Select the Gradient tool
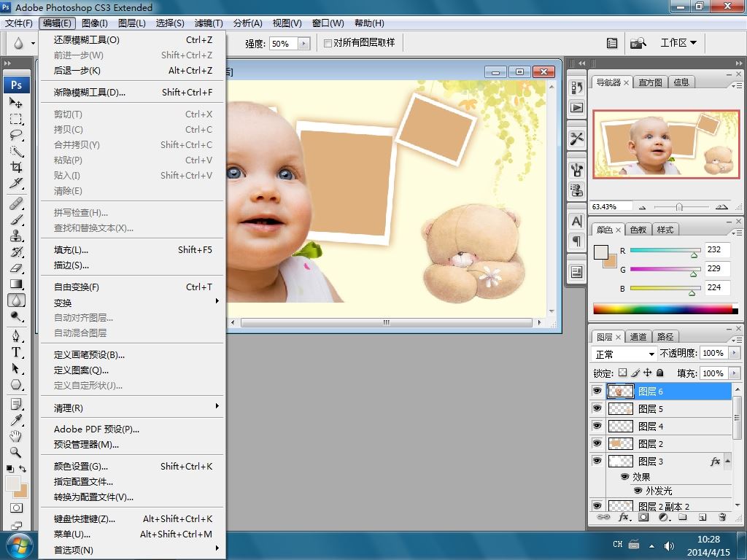 pyautogui.click(x=16, y=284)
